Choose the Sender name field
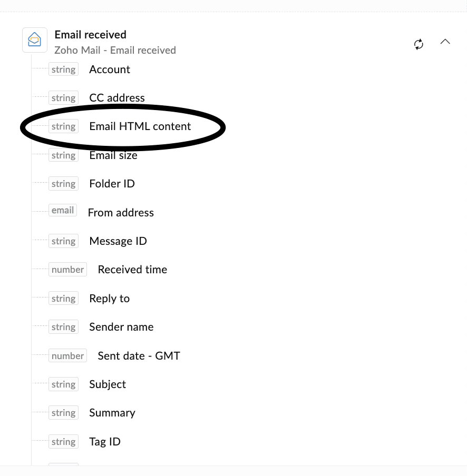 click(x=121, y=327)
